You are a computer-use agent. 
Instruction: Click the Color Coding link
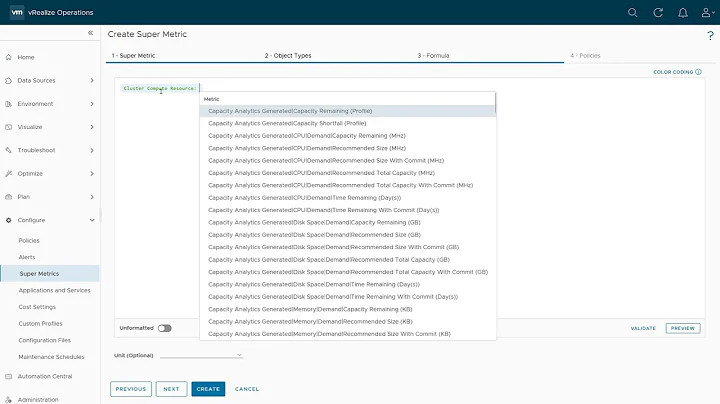point(673,72)
